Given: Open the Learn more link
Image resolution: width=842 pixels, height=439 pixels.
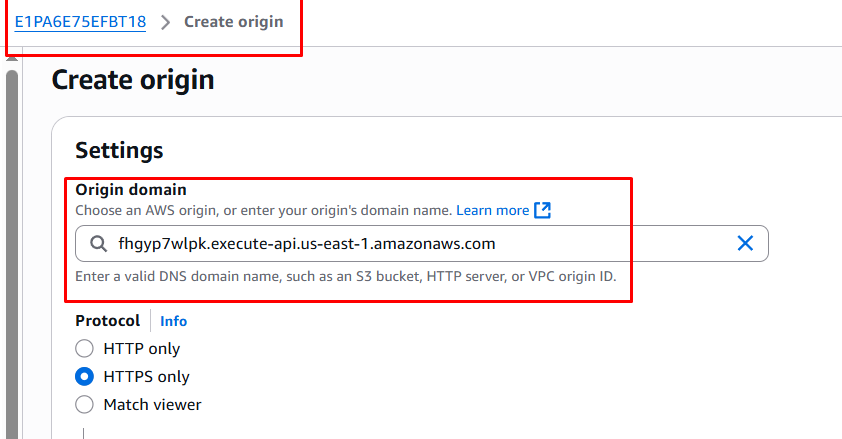Looking at the screenshot, I should point(492,210).
